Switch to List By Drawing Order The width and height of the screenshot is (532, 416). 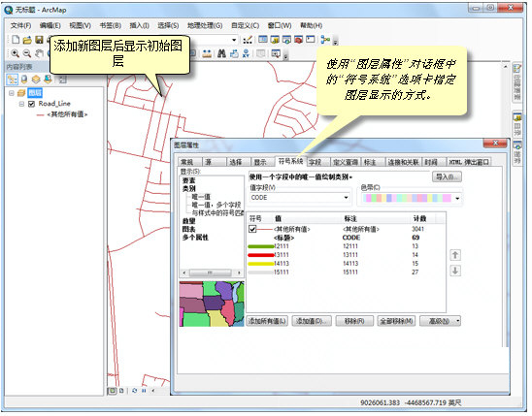click(x=13, y=80)
